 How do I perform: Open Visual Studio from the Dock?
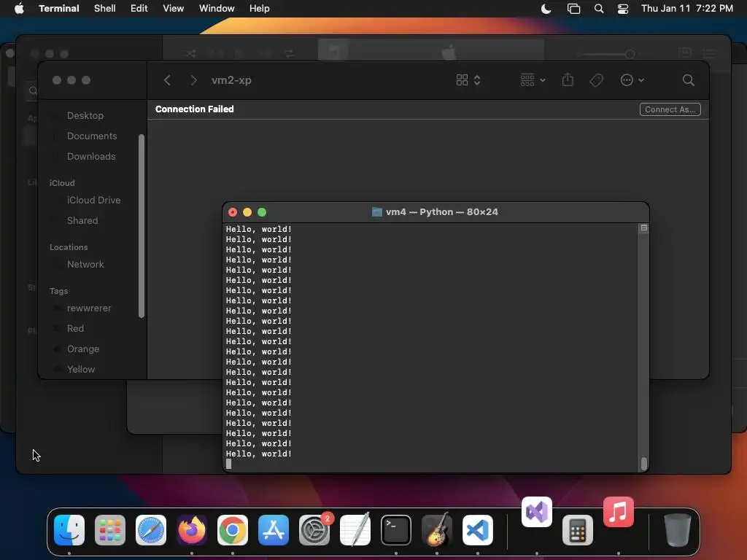(x=537, y=512)
